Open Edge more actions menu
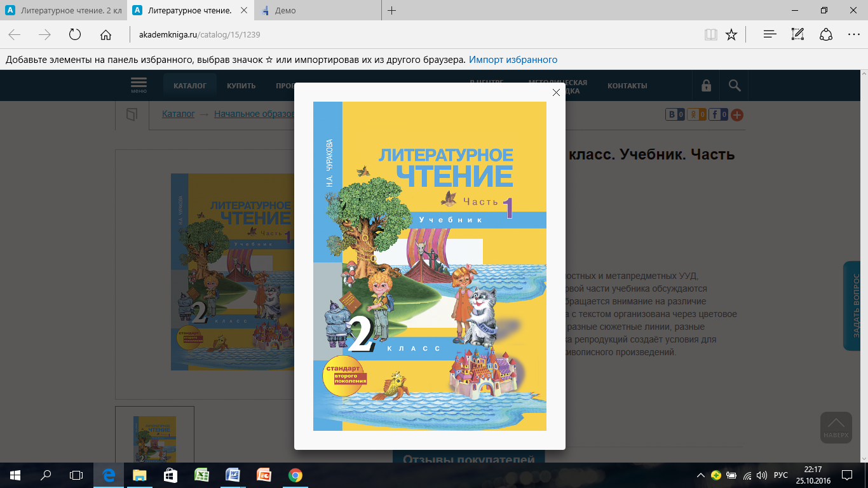Viewport: 868px width, 488px height. (x=853, y=35)
